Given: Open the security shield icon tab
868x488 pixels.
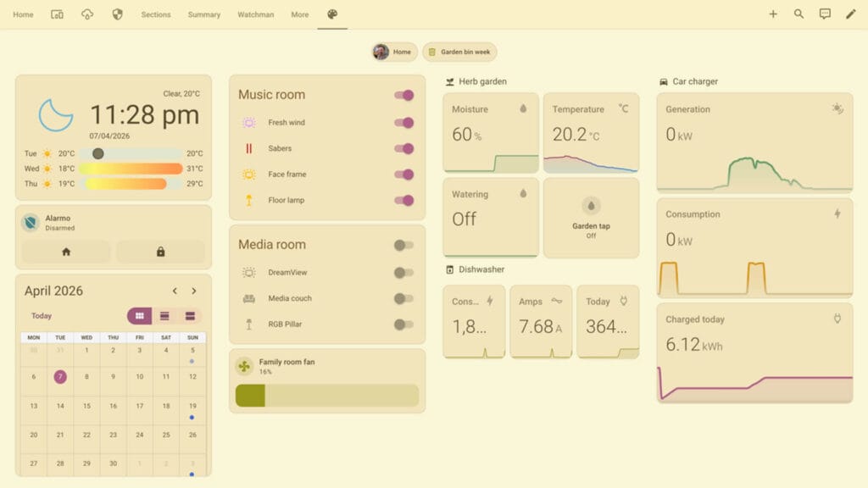Looking at the screenshot, I should pos(117,14).
